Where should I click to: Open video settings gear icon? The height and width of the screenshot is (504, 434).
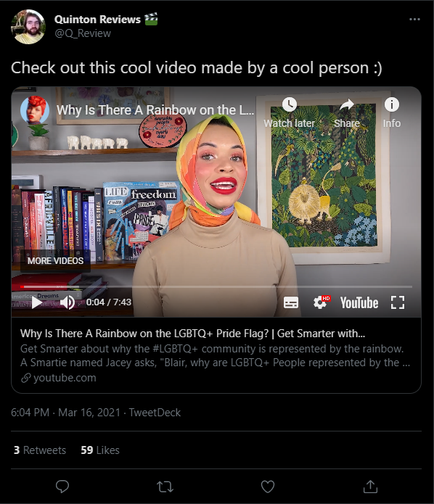coord(321,302)
